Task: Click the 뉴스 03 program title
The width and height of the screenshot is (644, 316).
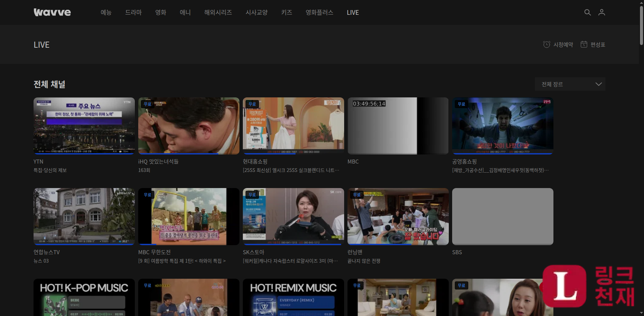Action: (41, 261)
